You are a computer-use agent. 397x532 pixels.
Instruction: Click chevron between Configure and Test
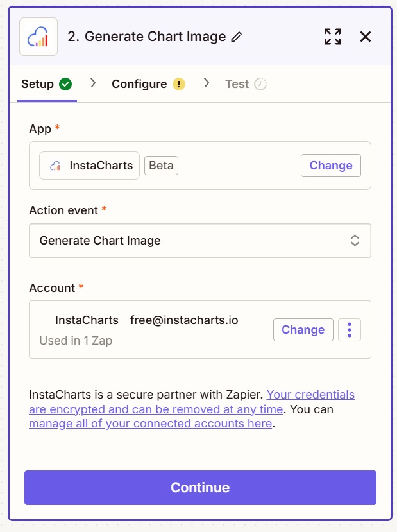[x=206, y=83]
